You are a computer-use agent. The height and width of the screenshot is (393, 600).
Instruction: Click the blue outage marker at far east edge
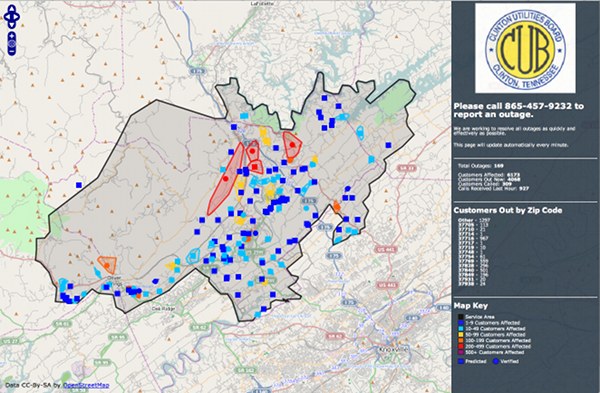point(388,145)
